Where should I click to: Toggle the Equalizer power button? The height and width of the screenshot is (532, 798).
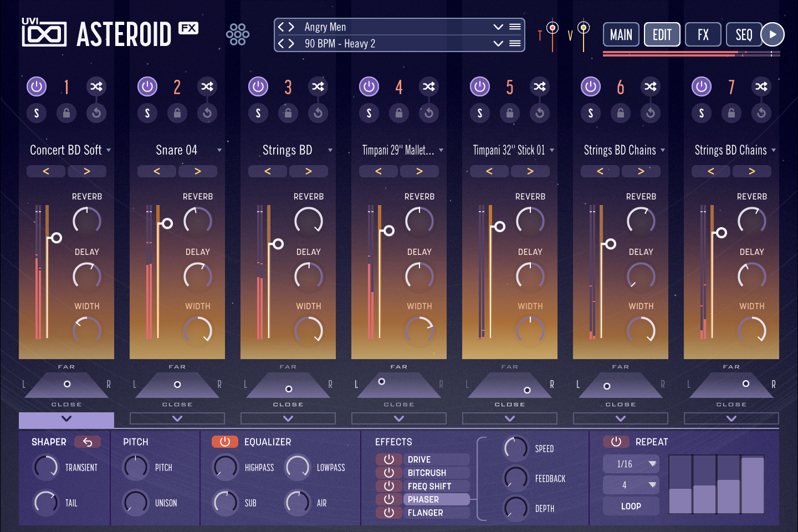pos(225,442)
